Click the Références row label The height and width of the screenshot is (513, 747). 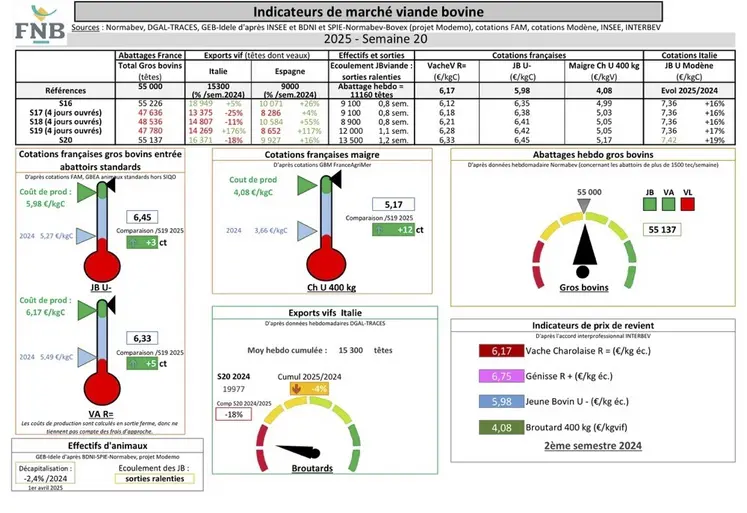(x=66, y=91)
